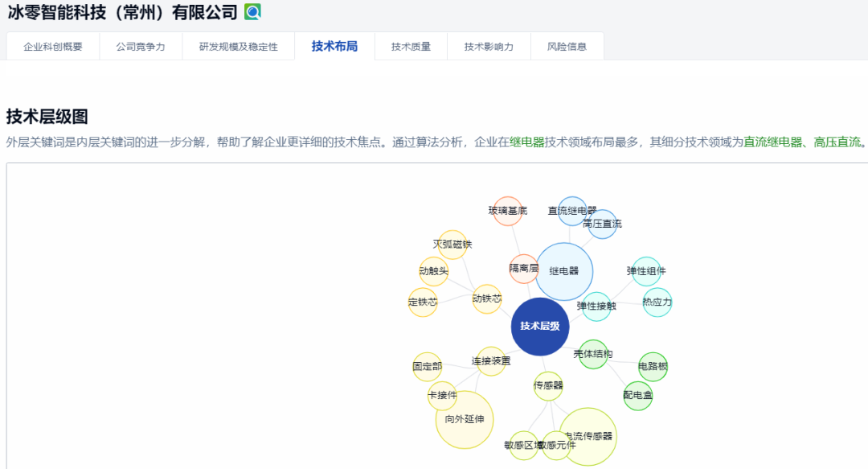Switch to the 企业科创概要 tab
The image size is (868, 469).
53,47
